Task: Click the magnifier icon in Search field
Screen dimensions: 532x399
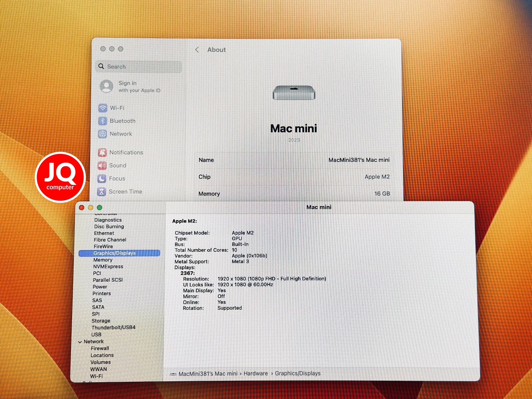Action: pyautogui.click(x=101, y=66)
